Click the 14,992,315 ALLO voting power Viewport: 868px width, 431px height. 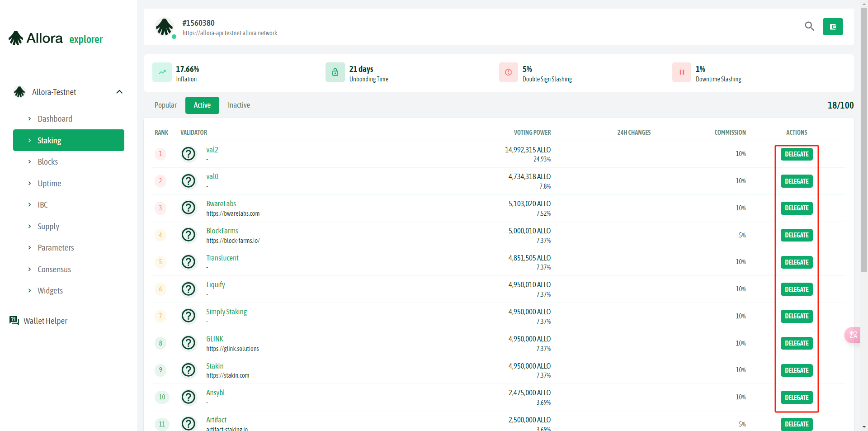[528, 150]
